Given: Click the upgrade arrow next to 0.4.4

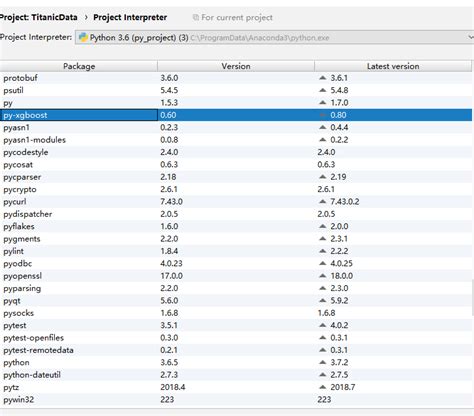Looking at the screenshot, I should 322,127.
